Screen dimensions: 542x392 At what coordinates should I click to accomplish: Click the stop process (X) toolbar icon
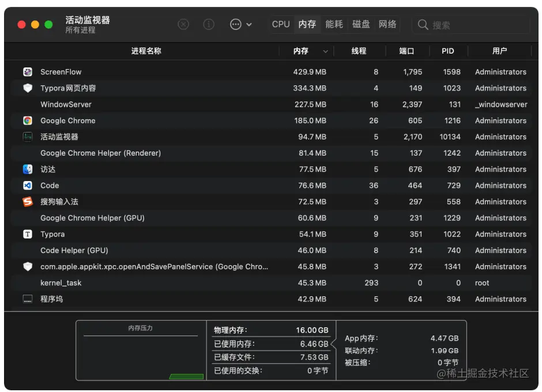(183, 24)
